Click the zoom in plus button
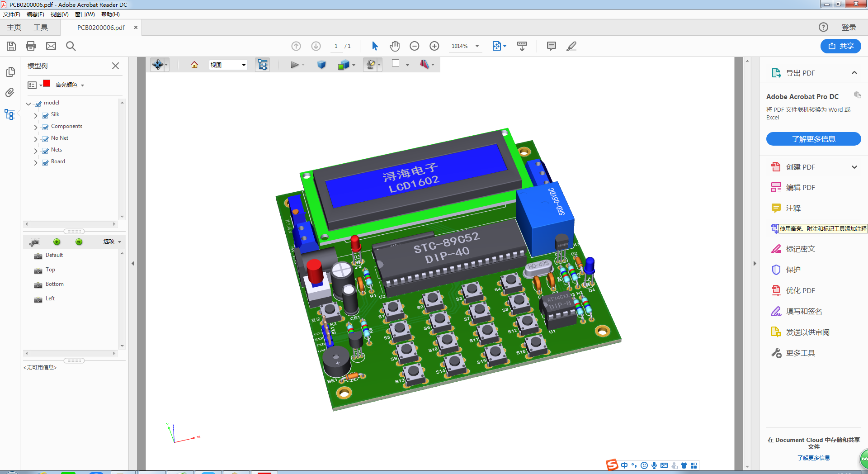Screen dimensions: 868x474 [434, 46]
